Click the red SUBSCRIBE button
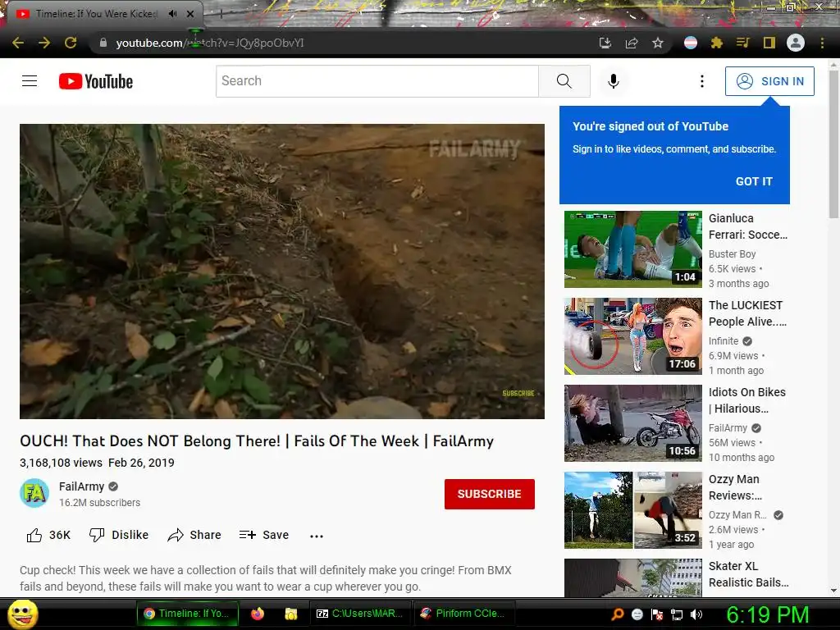 pos(490,494)
